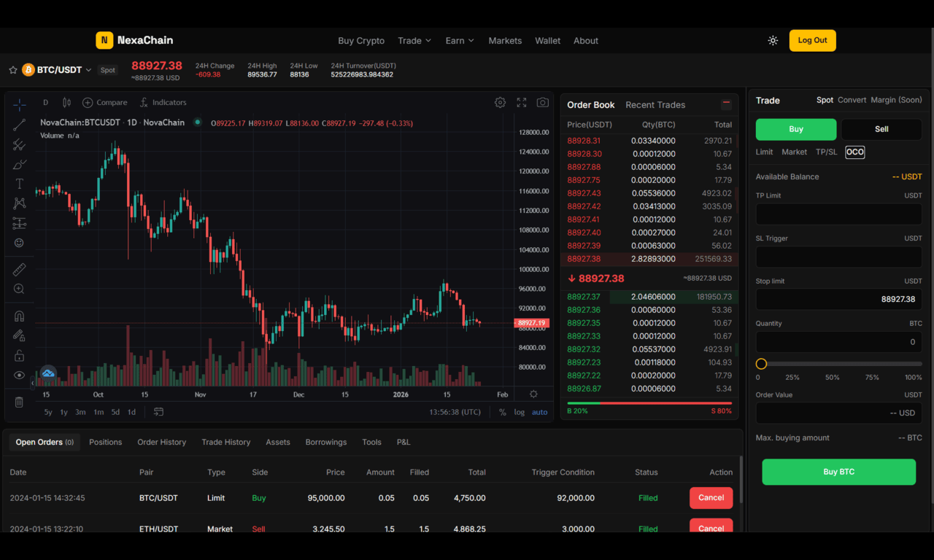This screenshot has width=934, height=560.
Task: Enter fullscreen chart mode
Action: coord(521,103)
